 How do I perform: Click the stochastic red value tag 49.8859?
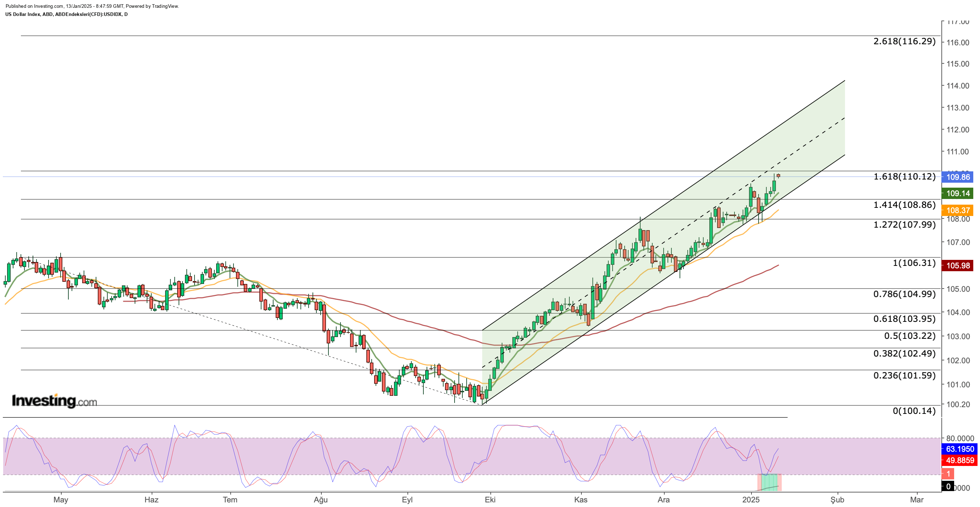pos(959,460)
